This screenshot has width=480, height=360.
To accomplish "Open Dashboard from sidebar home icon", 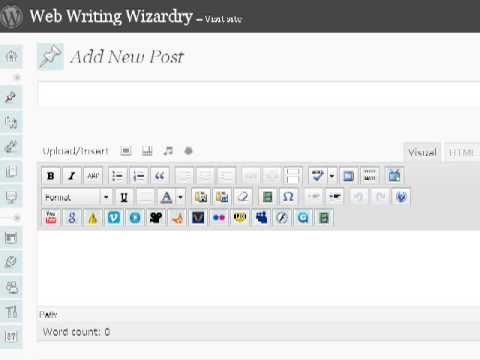I will 11,56.
